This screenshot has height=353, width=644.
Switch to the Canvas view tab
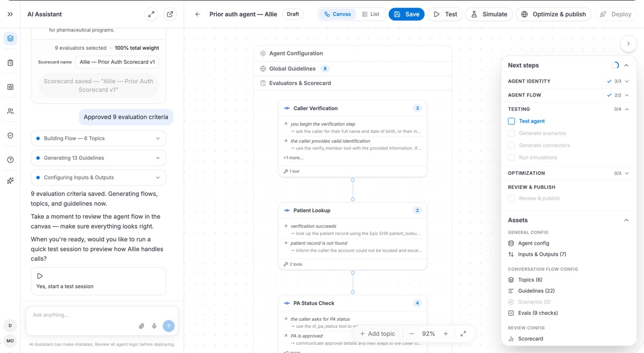(x=338, y=14)
